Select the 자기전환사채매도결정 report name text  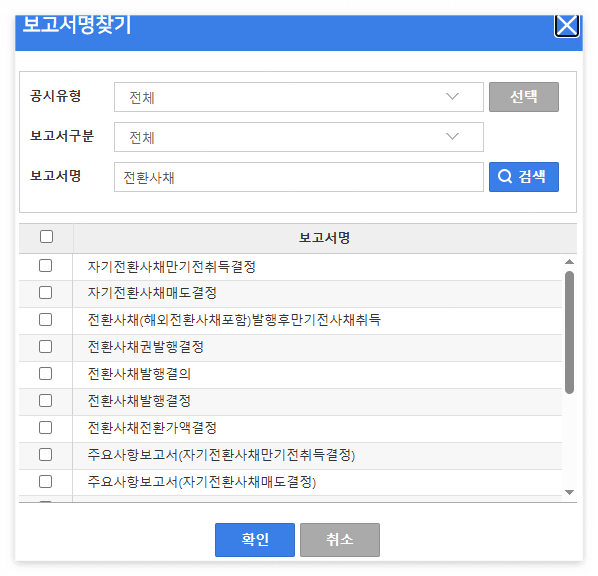(x=152, y=293)
